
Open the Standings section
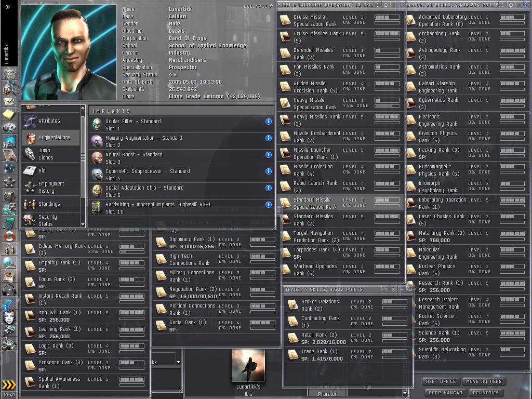coord(51,204)
